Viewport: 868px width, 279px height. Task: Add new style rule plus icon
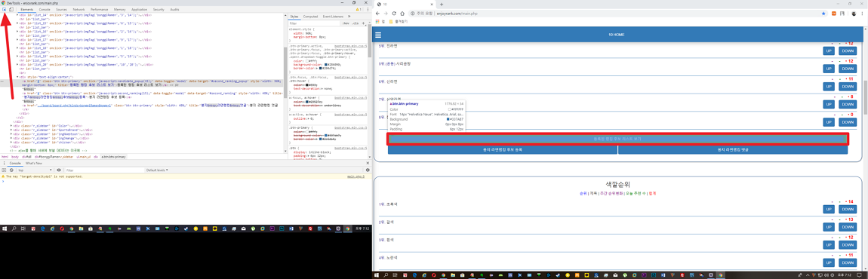coord(364,24)
